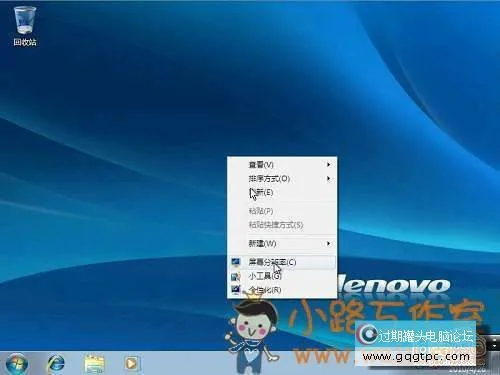Viewport: 500px width, 375px height.
Task: Launch Internet Explorer from the taskbar
Action: (x=56, y=364)
